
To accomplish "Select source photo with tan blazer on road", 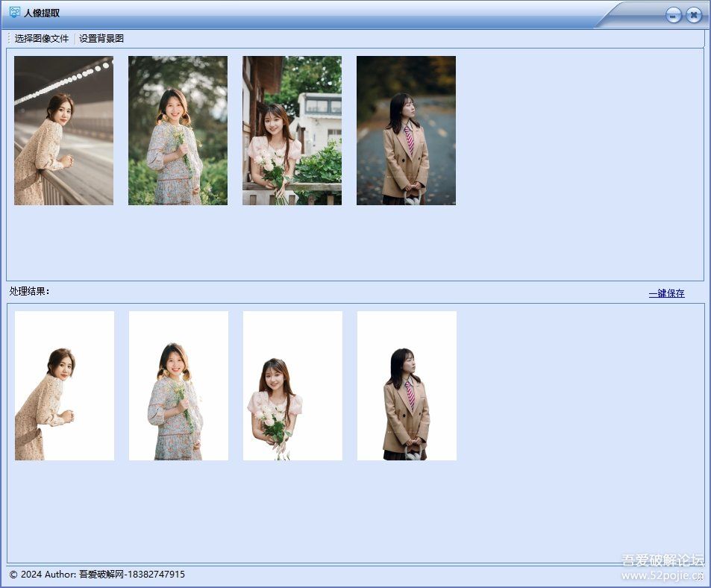I will click(x=406, y=131).
